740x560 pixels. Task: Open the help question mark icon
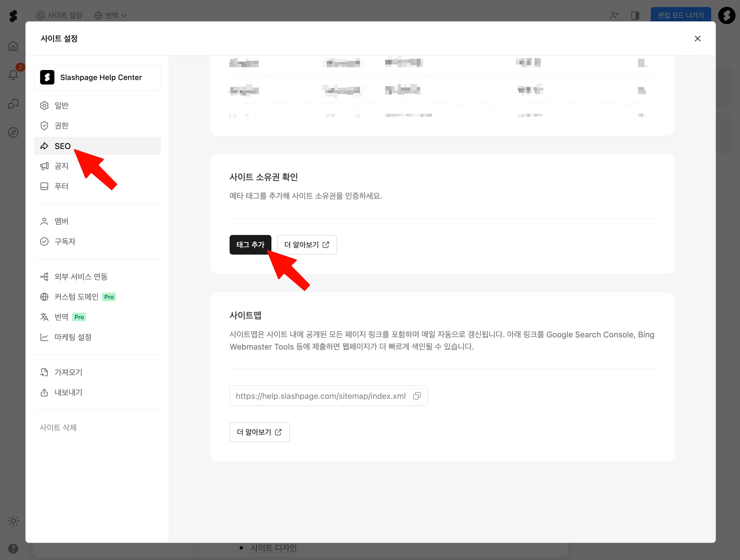coord(13,548)
